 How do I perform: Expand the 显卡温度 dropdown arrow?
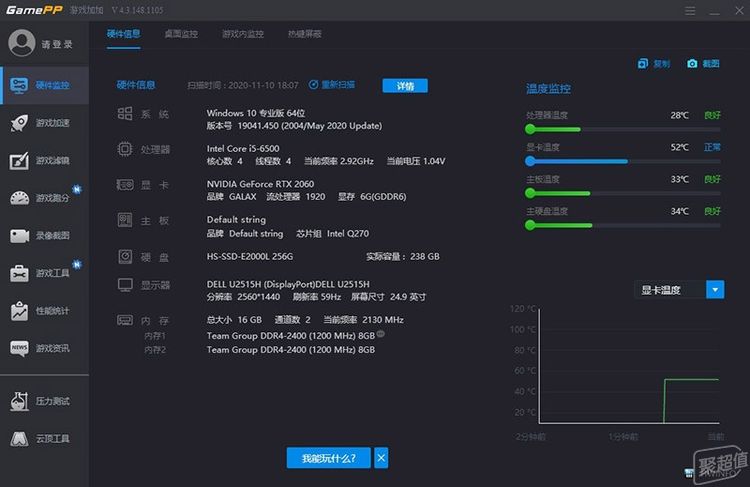pos(715,290)
